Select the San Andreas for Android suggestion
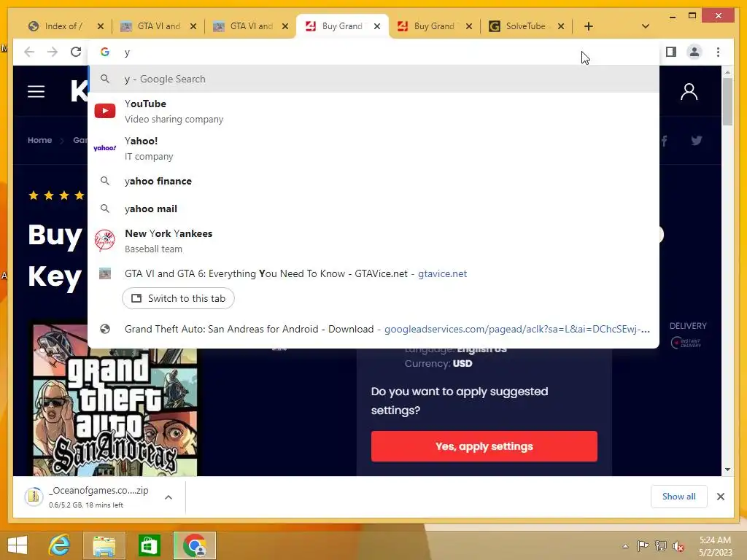This screenshot has height=560, width=747. click(x=373, y=329)
